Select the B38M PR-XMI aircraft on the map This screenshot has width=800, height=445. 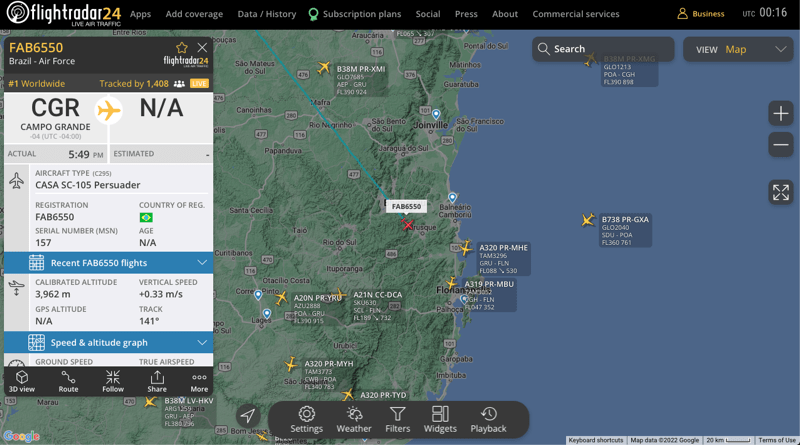pos(323,67)
